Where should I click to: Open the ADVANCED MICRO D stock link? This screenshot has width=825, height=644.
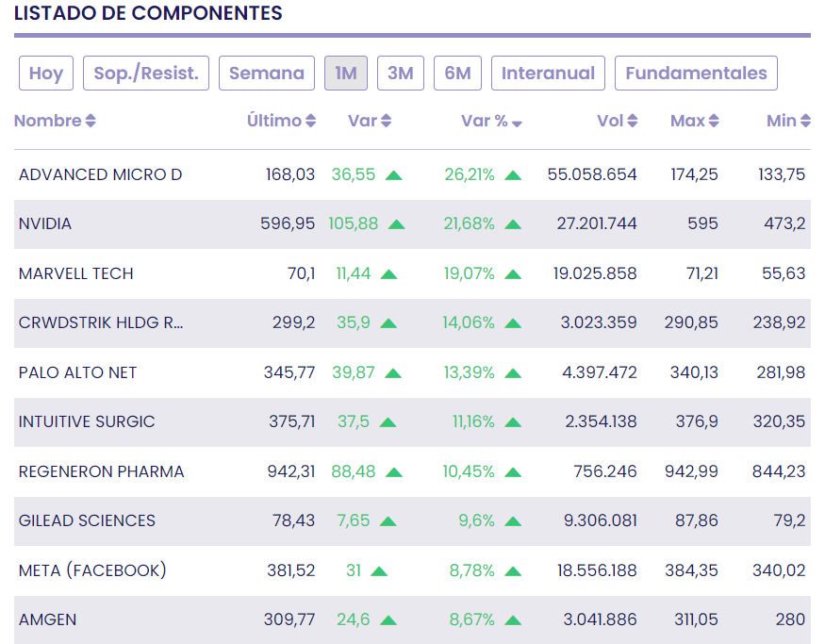[x=101, y=174]
